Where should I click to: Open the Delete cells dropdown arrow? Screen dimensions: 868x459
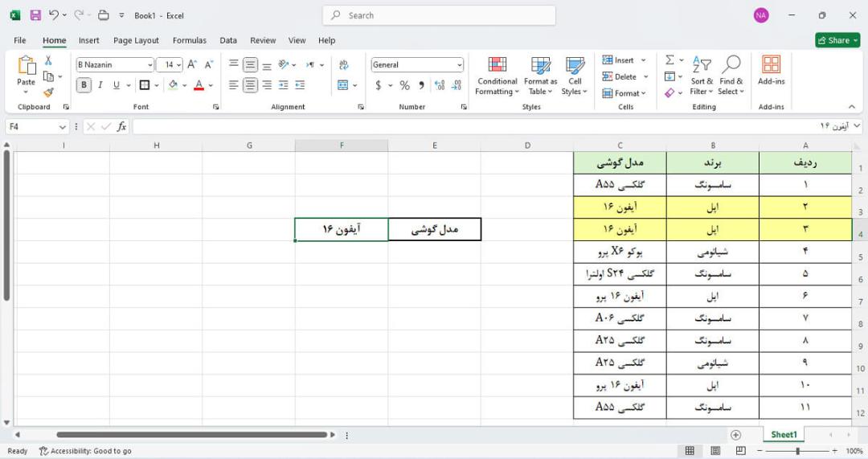[x=645, y=77]
